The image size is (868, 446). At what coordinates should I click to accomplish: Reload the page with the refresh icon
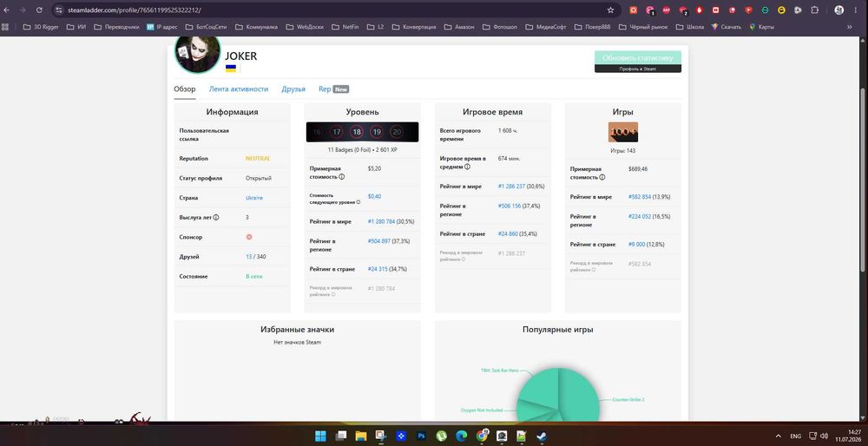click(39, 10)
